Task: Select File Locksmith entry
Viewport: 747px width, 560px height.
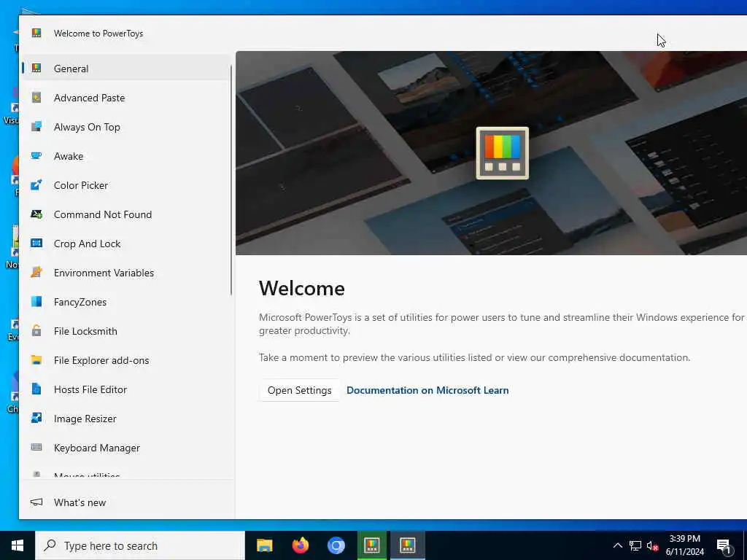Action: 127,331
